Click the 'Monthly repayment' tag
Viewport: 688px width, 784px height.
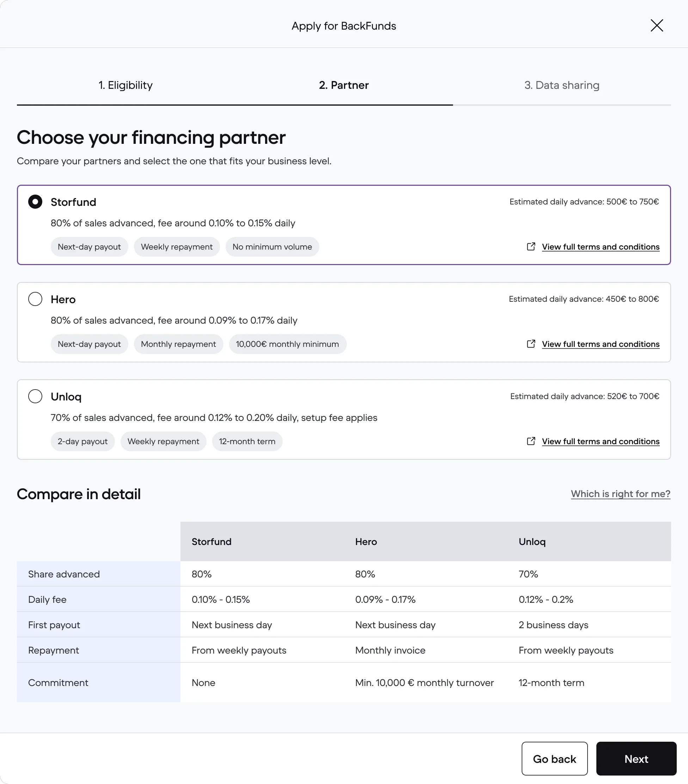coord(178,344)
